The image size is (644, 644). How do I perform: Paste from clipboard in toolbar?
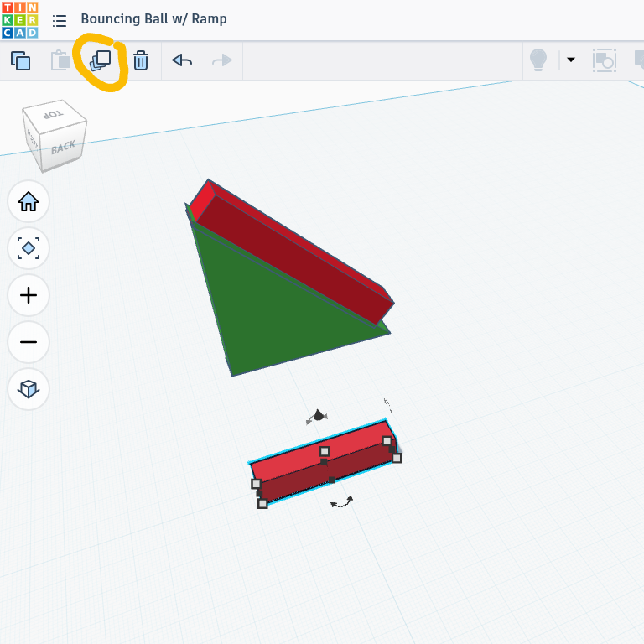pos(60,60)
